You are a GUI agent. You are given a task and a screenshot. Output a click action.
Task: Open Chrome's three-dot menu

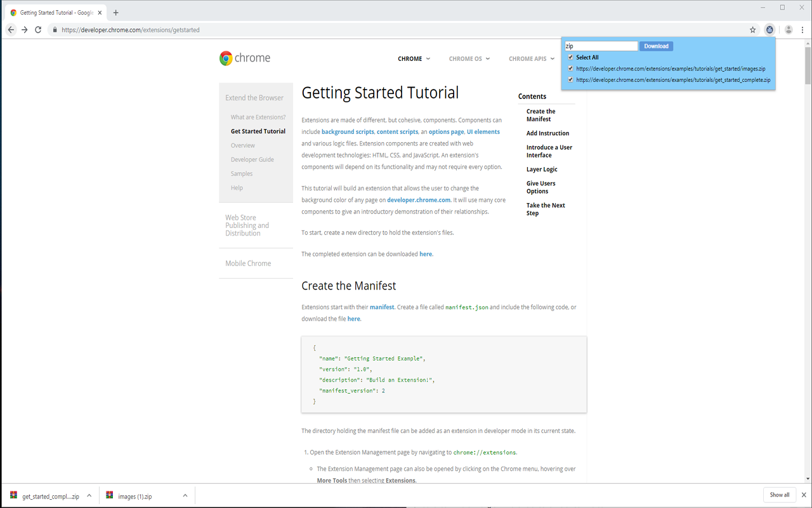coord(802,30)
